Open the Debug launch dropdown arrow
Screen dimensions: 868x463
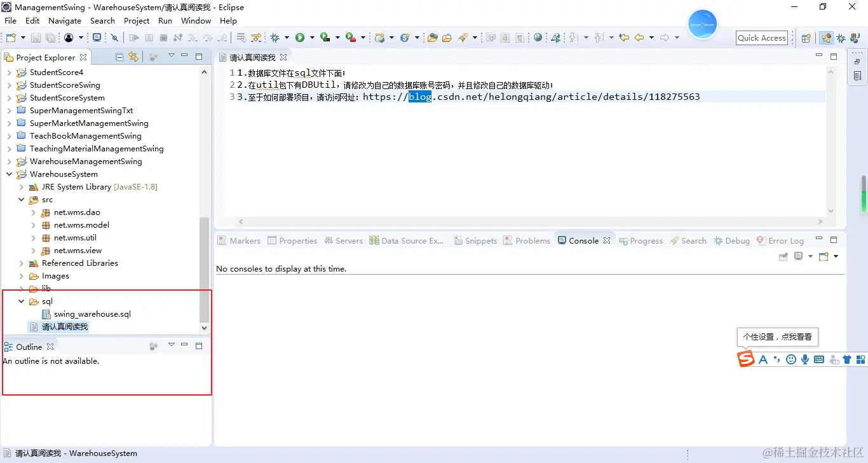pyautogui.click(x=287, y=38)
